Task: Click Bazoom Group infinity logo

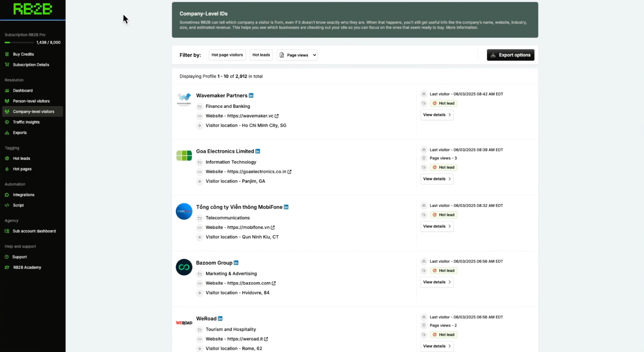Action: tap(184, 267)
